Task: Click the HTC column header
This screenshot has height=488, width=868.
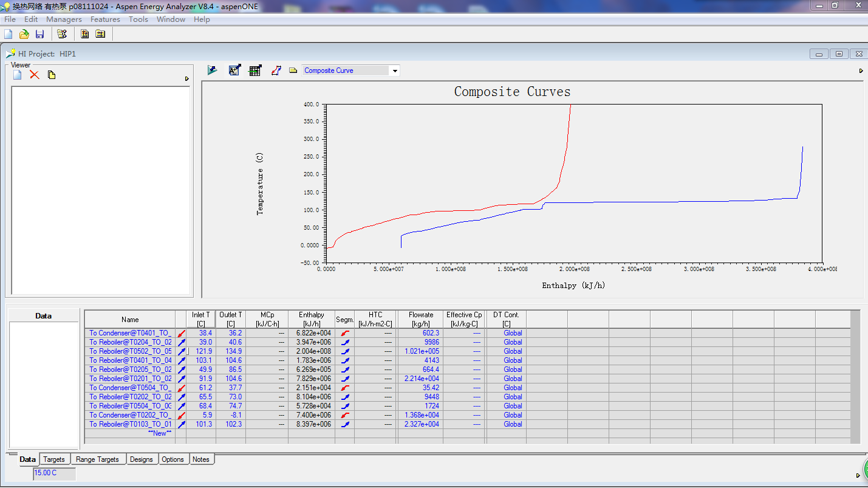Action: pos(375,319)
